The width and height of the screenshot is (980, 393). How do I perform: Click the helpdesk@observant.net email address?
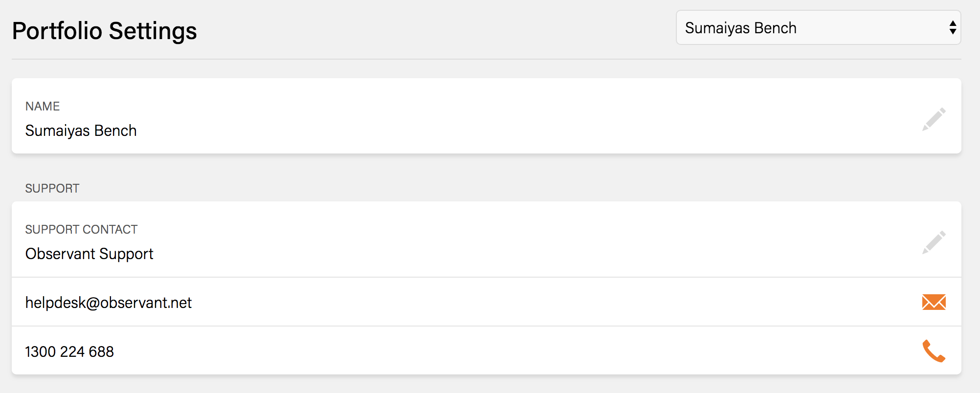click(108, 303)
